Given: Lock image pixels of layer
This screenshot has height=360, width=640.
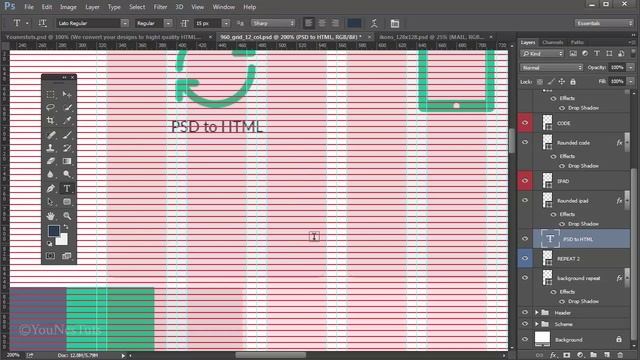Looking at the screenshot, I should click(551, 82).
